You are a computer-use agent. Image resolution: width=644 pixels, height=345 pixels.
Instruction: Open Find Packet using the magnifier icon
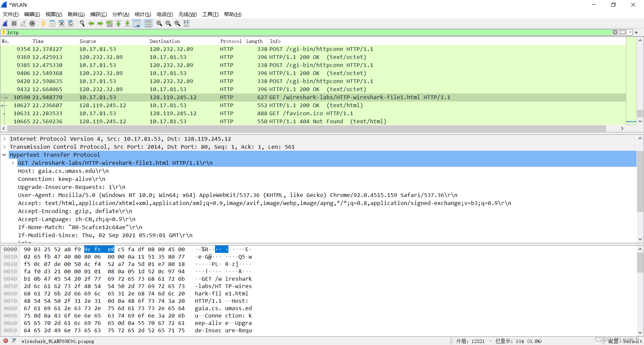(x=82, y=23)
